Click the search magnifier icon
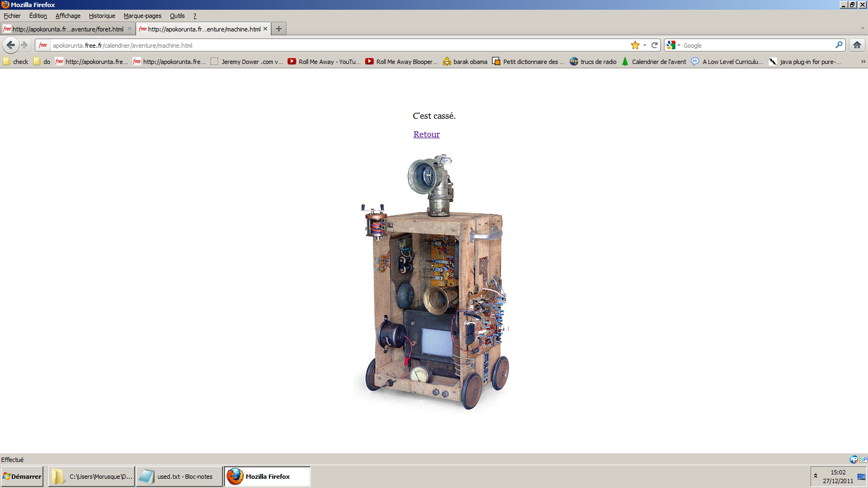Screen dimensions: 868x488 click(839, 45)
